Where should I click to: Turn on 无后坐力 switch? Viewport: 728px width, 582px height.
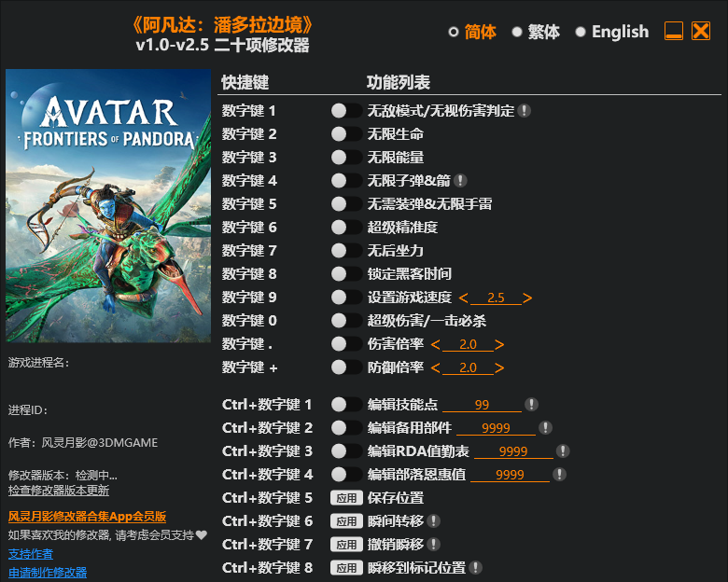[346, 250]
